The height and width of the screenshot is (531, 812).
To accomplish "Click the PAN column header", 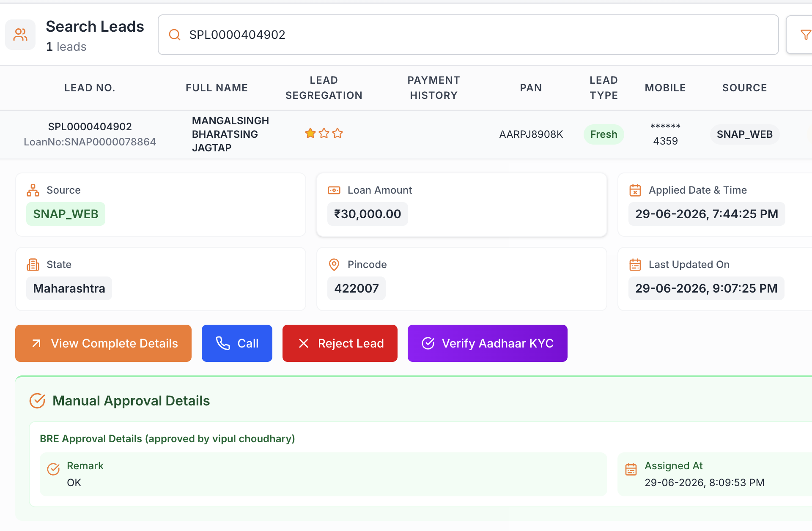I will tap(531, 88).
